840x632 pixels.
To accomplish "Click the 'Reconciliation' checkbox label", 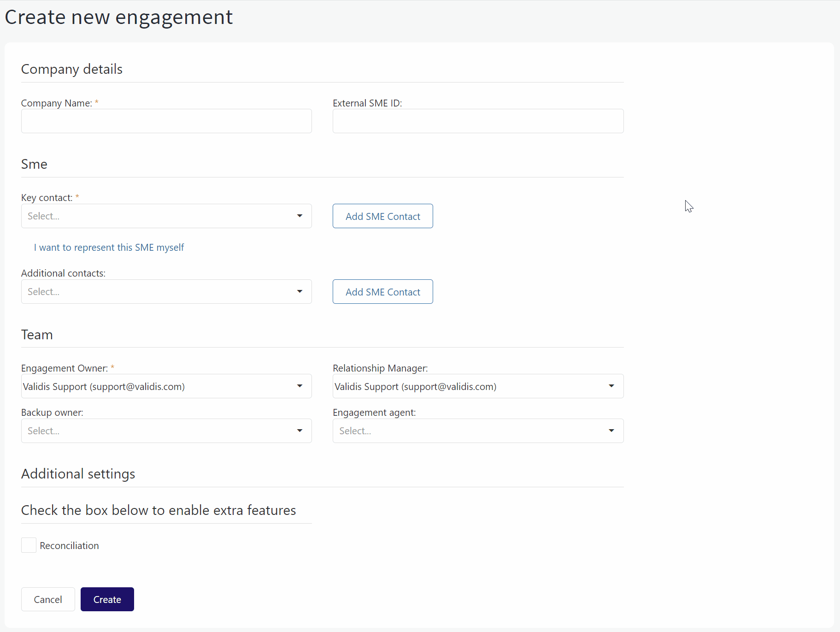I will [x=69, y=546].
